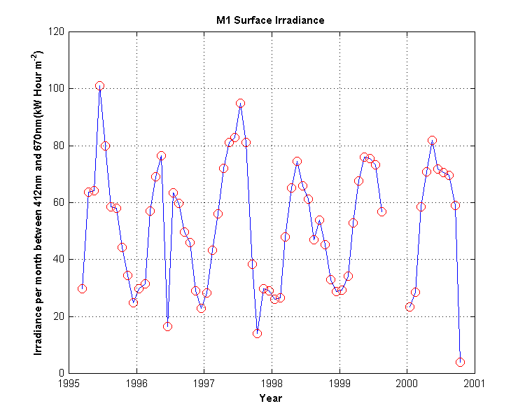525x420 pixels.
Task: Click the x-axis tick label 2000
Action: 407,384
